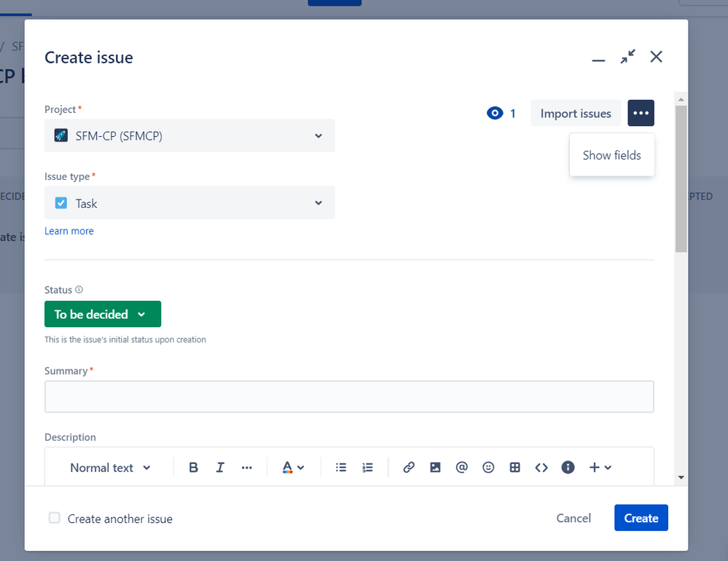
Task: Click the Task checkbox icon in Issue type
Action: point(60,203)
